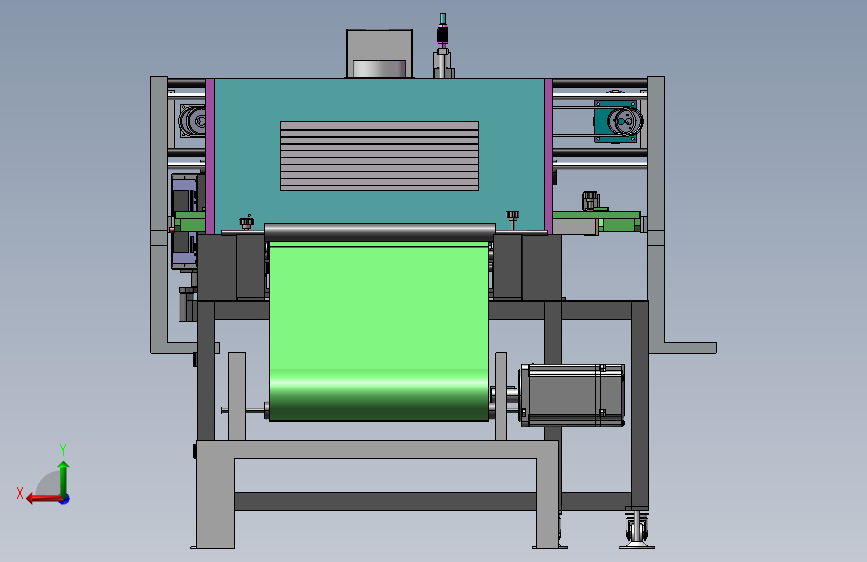Select the teal enclosure cover panel
This screenshot has height=562, width=867.
pos(379,155)
